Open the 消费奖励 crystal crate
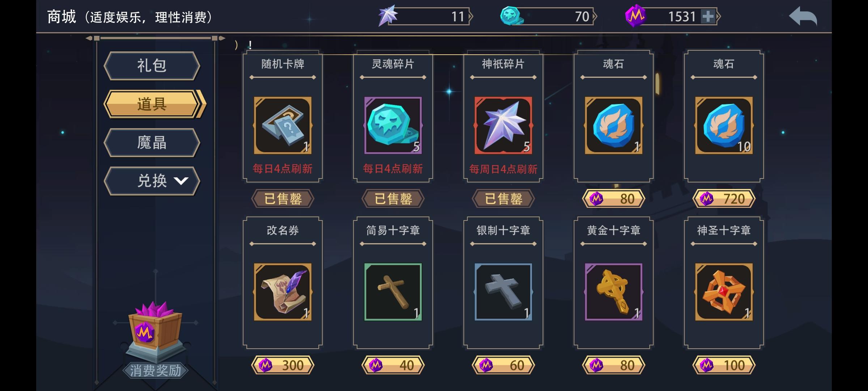Viewport: 868px width, 391px height. click(155, 331)
